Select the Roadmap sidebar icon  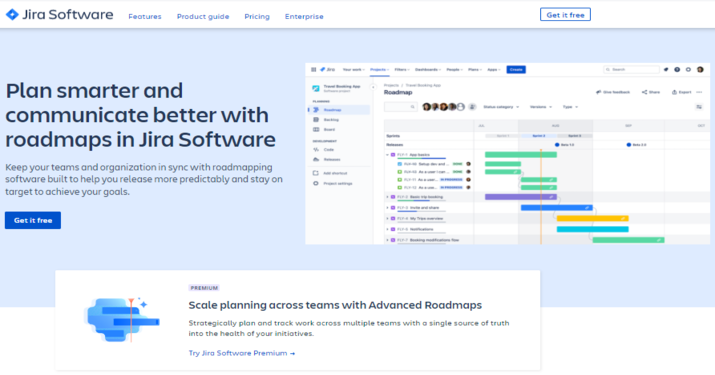coord(316,110)
